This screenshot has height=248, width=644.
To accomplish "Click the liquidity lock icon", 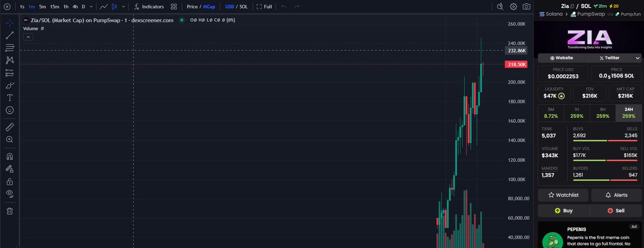I will (x=561, y=96).
